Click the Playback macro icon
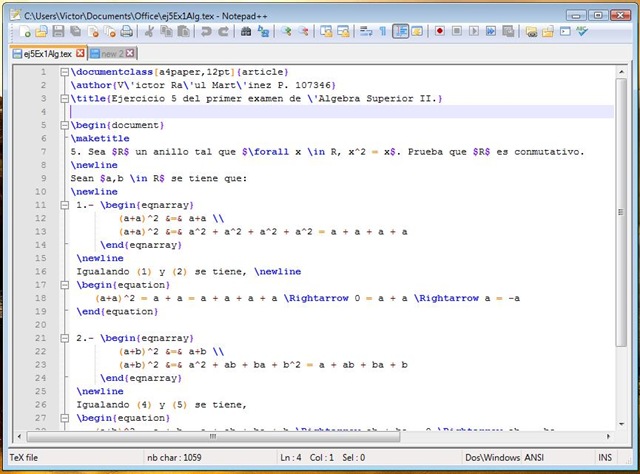Screen dimensions: 640x474 click(474, 31)
